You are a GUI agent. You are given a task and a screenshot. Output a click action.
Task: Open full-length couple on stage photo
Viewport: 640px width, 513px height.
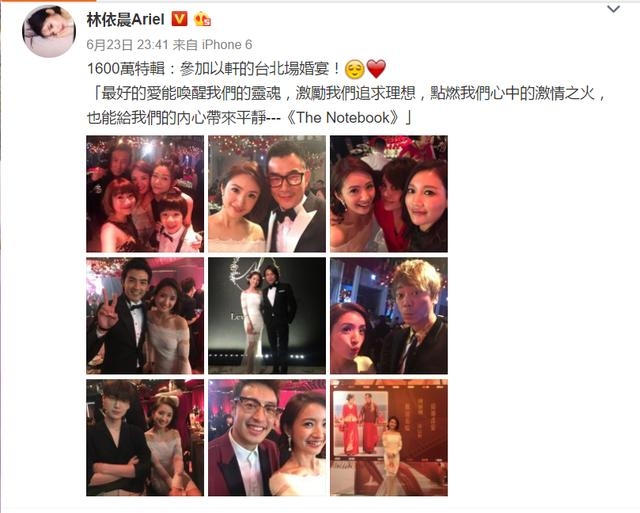click(267, 315)
